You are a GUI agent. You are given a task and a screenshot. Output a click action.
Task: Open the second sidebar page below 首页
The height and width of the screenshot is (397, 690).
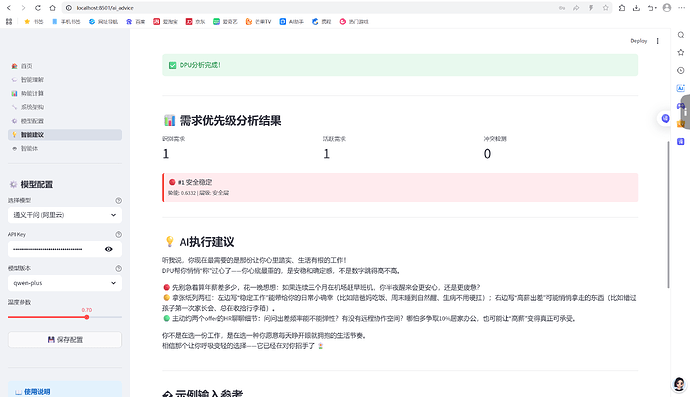click(x=65, y=80)
